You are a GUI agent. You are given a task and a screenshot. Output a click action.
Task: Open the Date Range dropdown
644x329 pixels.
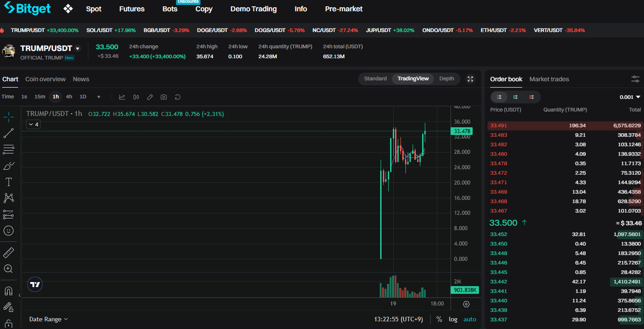[49, 319]
